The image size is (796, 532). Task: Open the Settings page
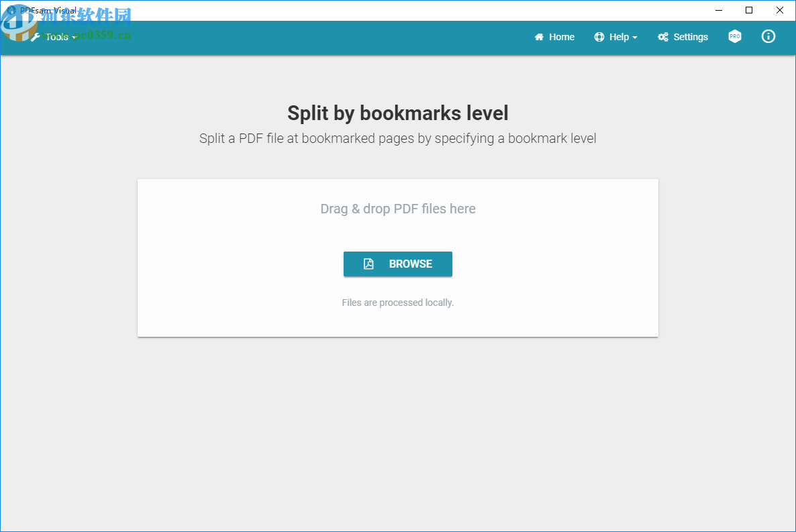tap(683, 37)
